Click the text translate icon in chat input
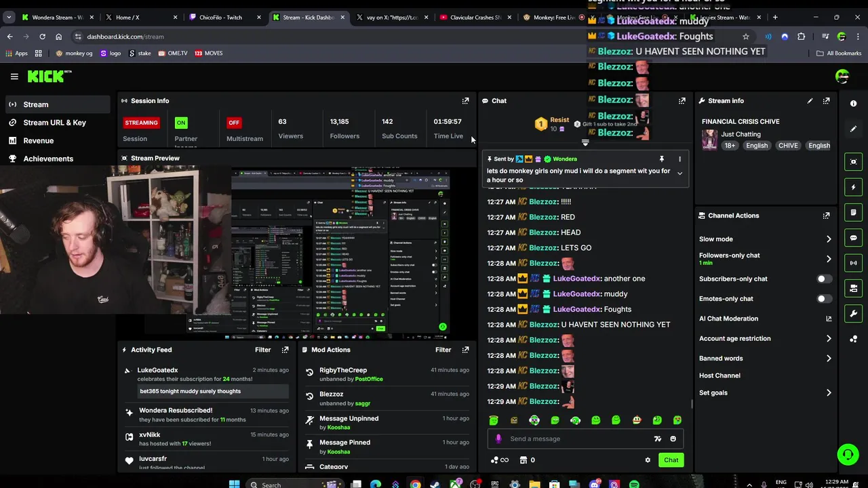This screenshot has width=868, height=488. point(657,439)
